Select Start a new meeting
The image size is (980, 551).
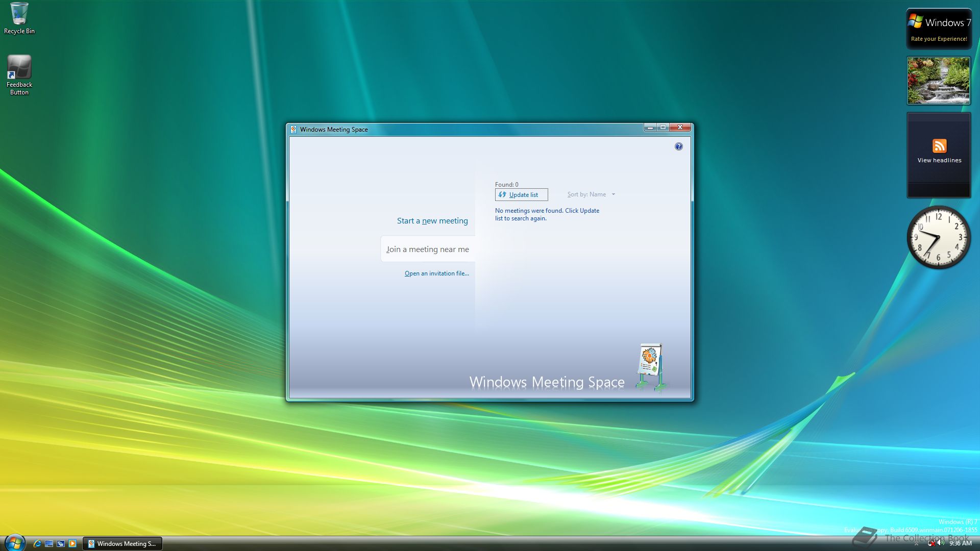click(432, 220)
